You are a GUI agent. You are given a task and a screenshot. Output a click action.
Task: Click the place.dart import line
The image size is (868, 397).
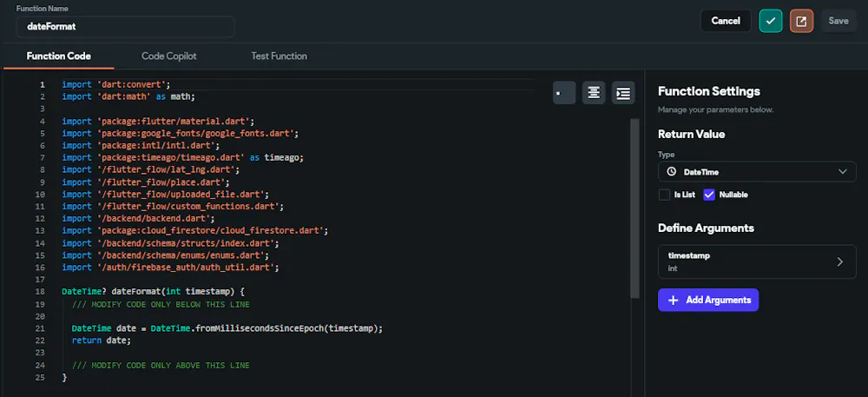click(146, 182)
